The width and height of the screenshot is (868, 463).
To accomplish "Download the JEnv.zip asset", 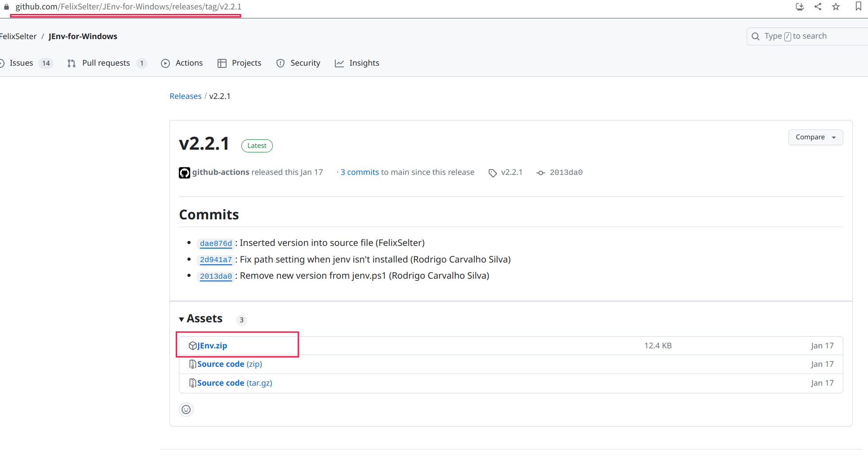I will [212, 346].
